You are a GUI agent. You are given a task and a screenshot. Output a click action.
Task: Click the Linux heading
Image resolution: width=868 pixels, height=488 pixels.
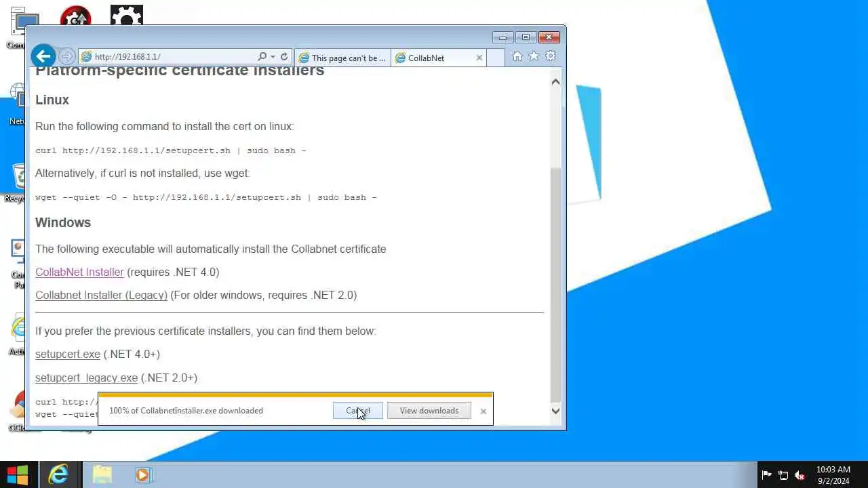click(52, 100)
